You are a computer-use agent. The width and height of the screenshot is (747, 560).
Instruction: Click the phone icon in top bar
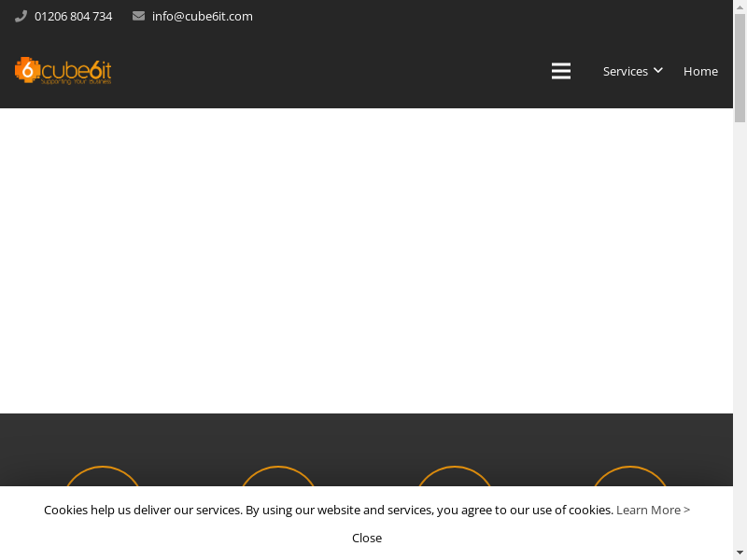(x=21, y=16)
